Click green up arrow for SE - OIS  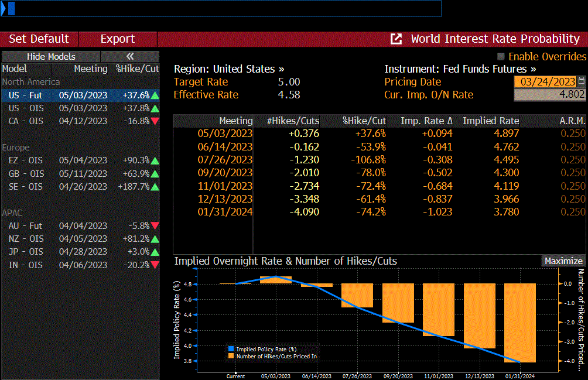[155, 187]
